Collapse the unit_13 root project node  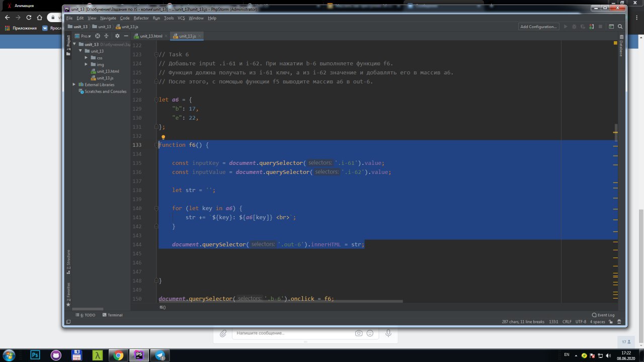[74, 44]
